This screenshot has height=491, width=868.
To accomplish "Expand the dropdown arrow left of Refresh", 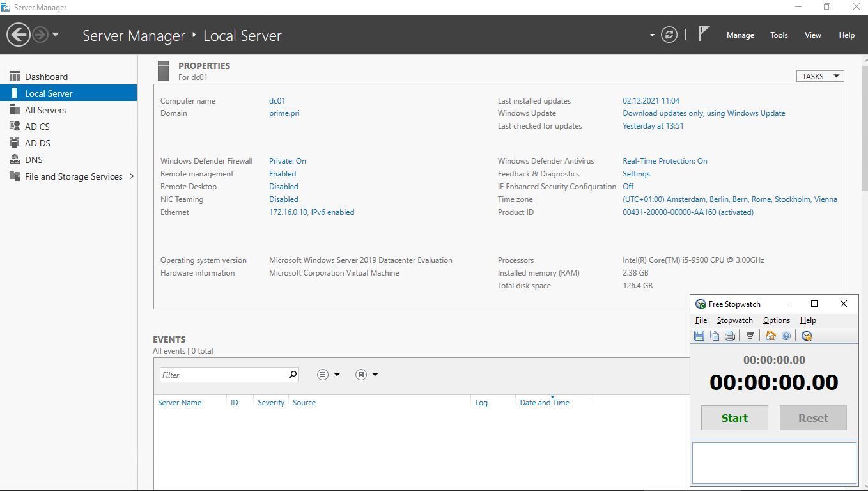I will coord(652,35).
